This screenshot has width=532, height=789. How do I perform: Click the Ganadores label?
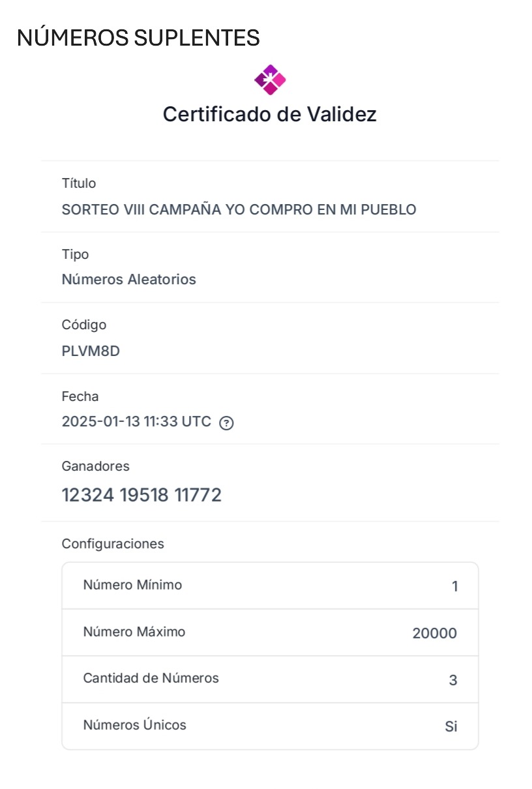[95, 466]
